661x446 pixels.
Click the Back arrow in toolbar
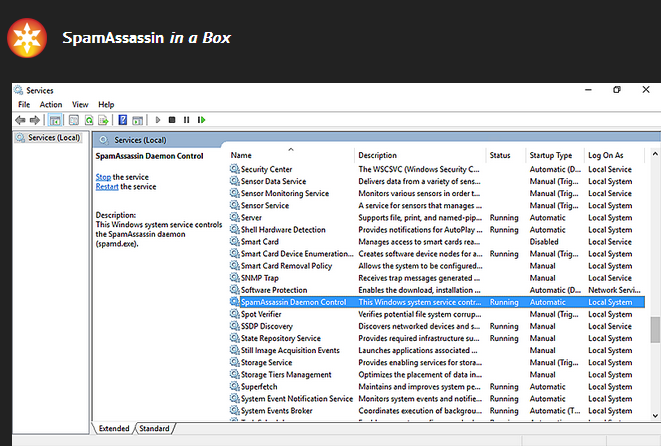click(x=20, y=120)
